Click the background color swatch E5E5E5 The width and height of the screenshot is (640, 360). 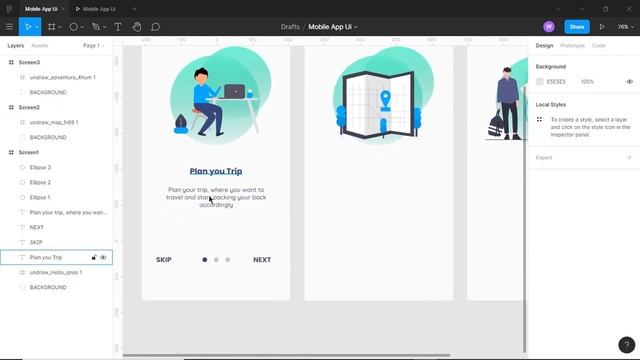540,82
